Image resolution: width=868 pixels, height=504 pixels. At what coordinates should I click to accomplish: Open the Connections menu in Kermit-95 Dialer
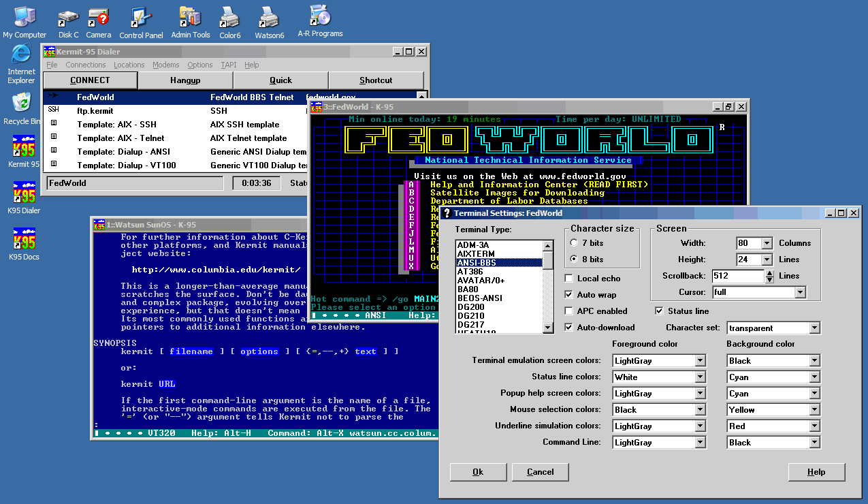85,65
